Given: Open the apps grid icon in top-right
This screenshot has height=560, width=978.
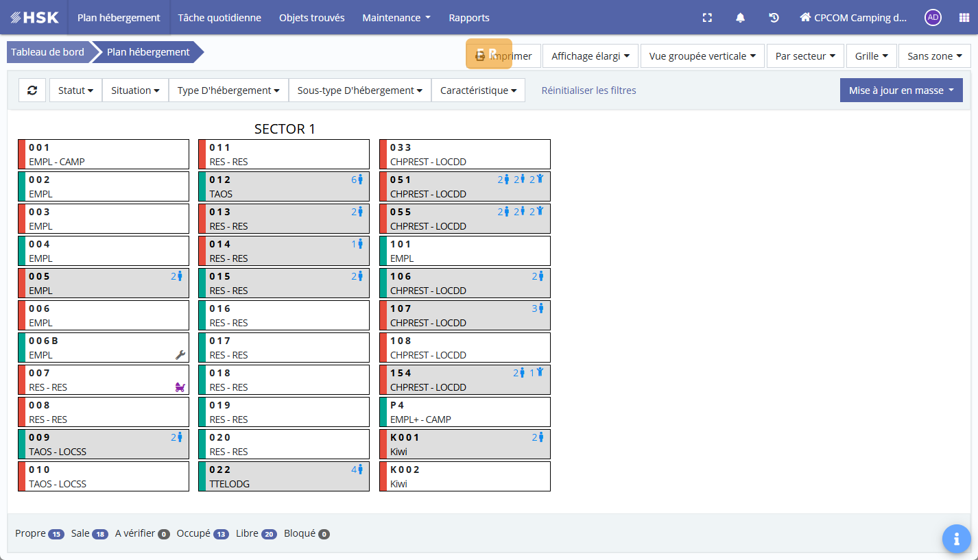Looking at the screenshot, I should pos(964,18).
